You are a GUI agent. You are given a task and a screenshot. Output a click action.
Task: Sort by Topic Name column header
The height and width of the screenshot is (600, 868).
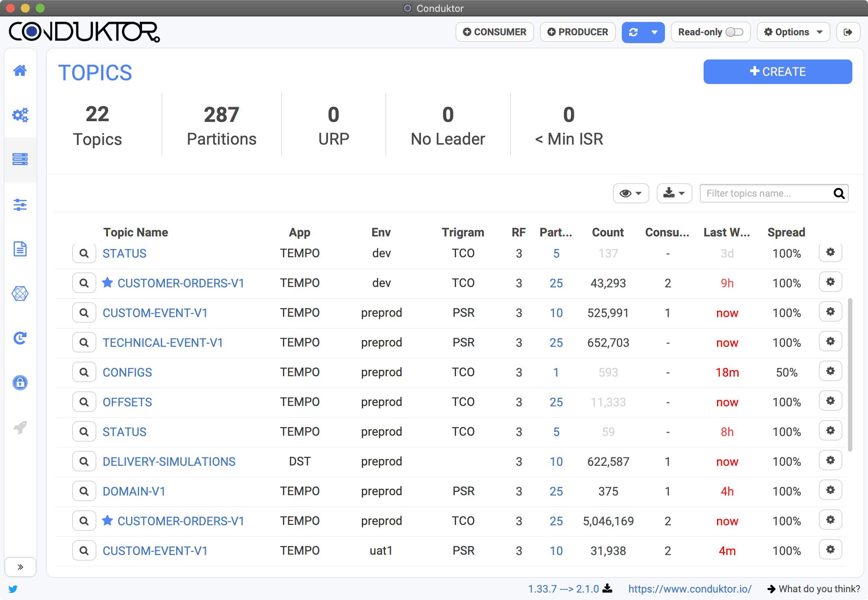[135, 232]
